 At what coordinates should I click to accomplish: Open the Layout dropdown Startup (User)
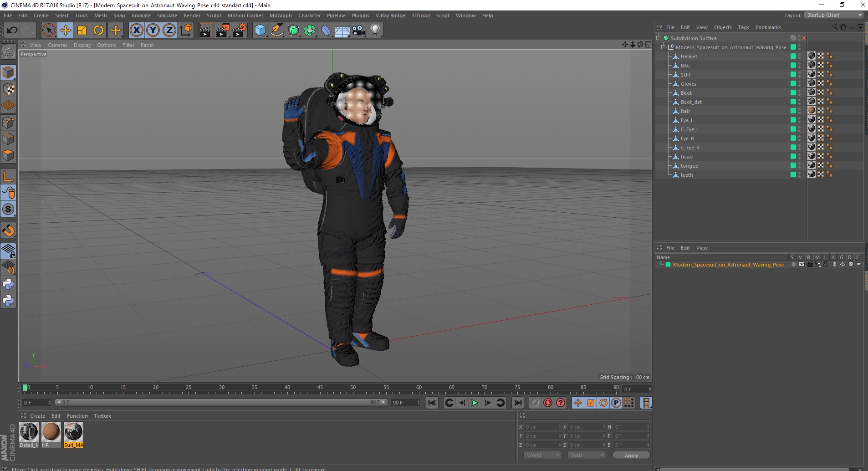[834, 15]
